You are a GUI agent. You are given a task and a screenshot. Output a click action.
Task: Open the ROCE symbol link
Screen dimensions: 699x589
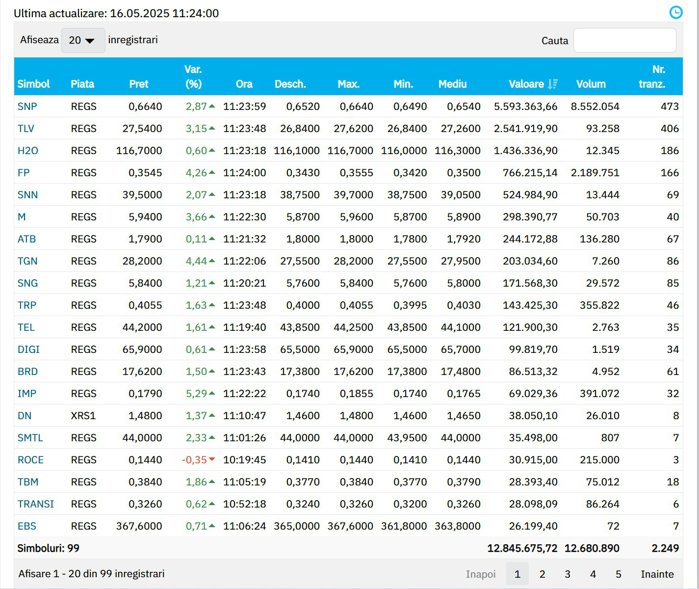pos(30,459)
